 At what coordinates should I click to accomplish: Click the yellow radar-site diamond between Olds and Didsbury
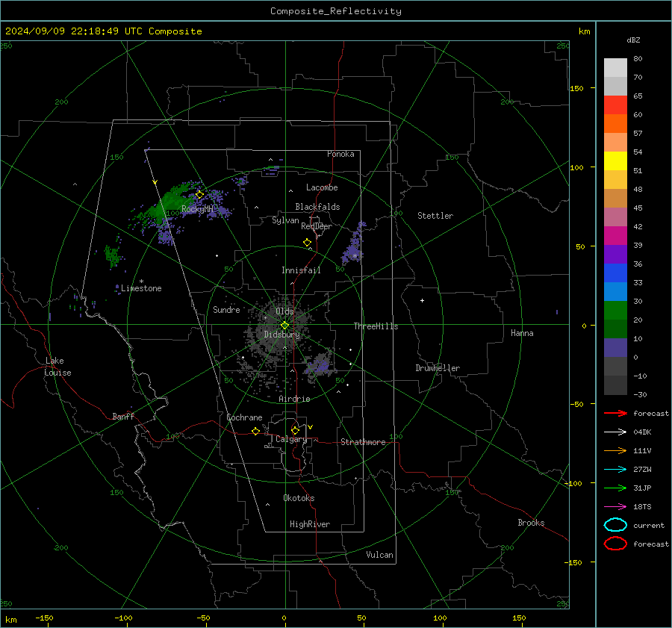coord(284,325)
